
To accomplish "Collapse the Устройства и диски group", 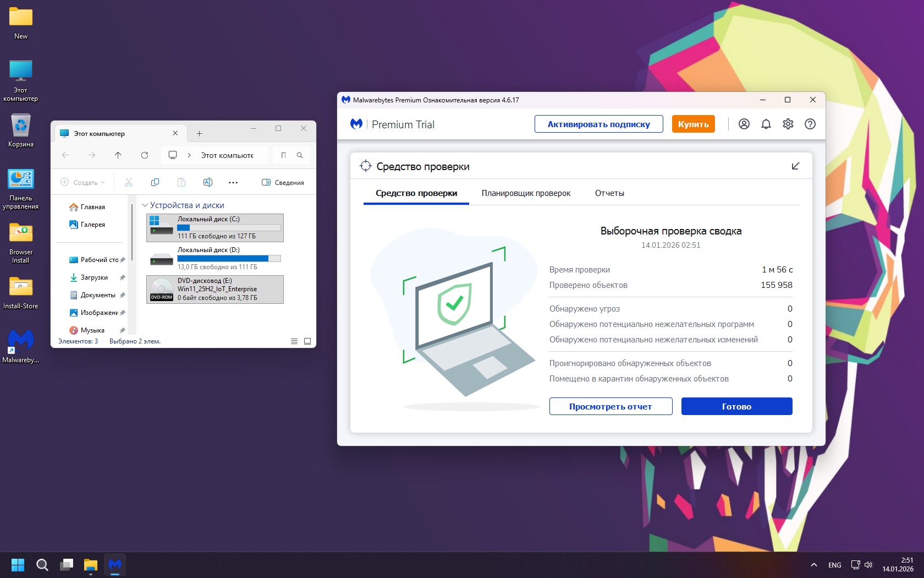I will tap(145, 205).
